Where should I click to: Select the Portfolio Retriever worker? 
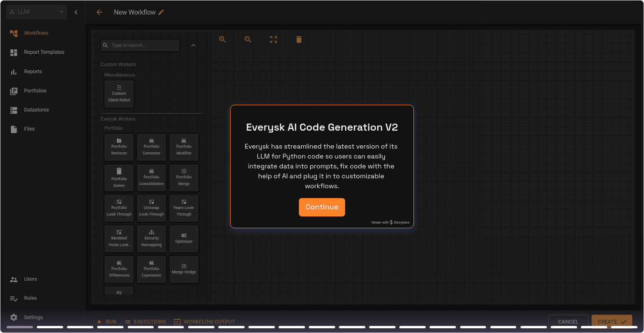119,147
